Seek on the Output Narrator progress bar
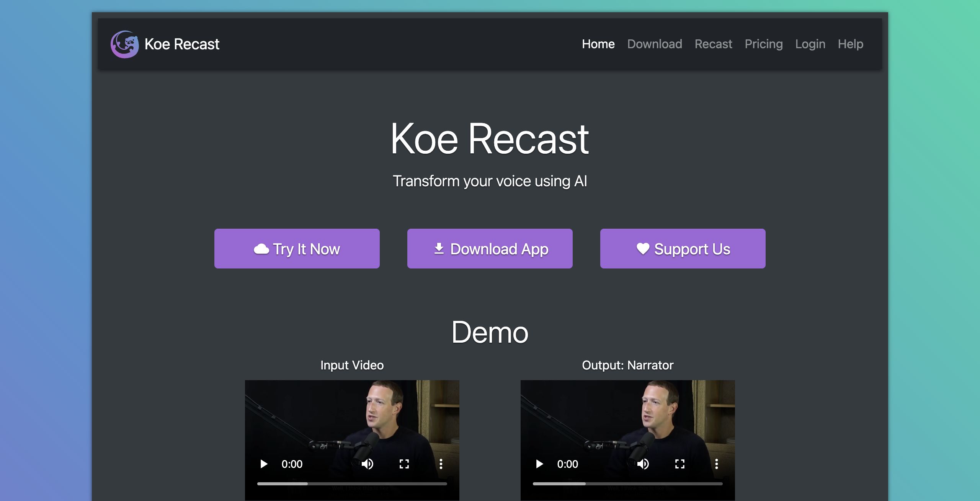Image resolution: width=980 pixels, height=501 pixels. (x=628, y=484)
